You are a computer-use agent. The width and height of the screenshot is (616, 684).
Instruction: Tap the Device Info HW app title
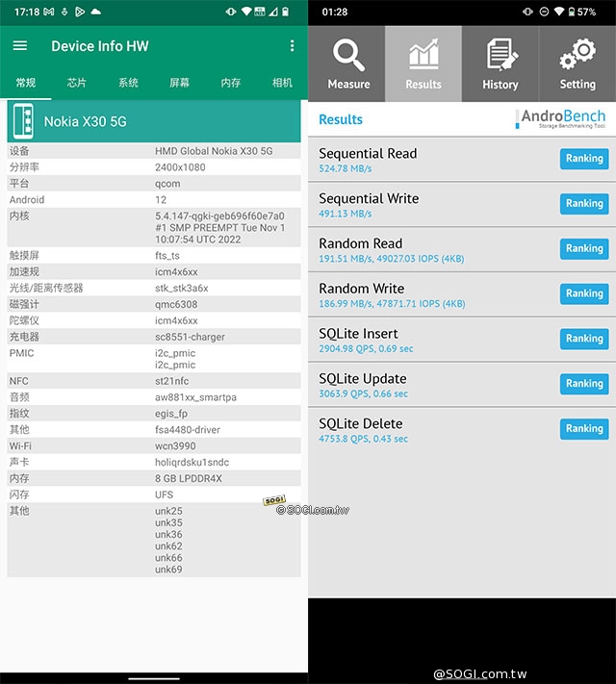100,46
